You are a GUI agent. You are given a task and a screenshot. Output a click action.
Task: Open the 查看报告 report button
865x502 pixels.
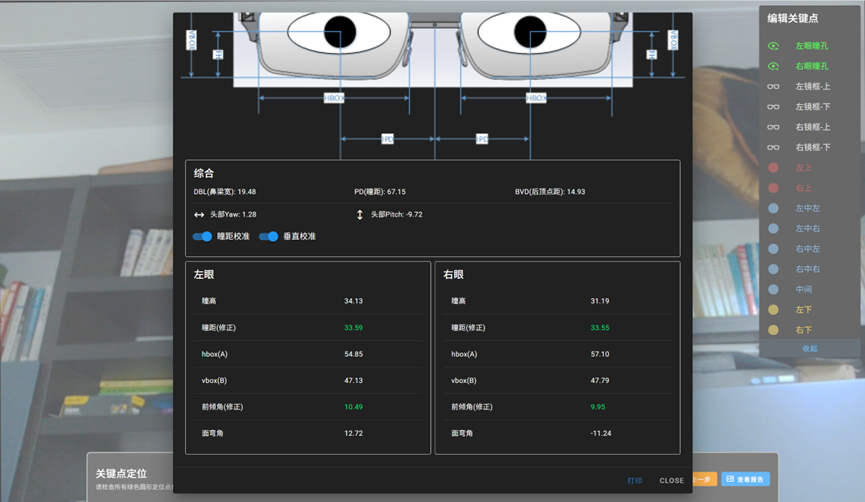745,479
